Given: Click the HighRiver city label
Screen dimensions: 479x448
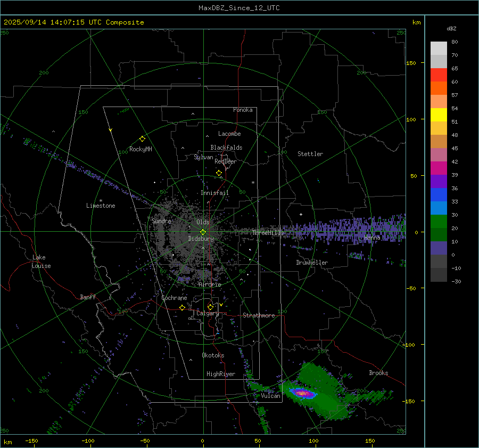Looking at the screenshot, I should pos(221,374).
